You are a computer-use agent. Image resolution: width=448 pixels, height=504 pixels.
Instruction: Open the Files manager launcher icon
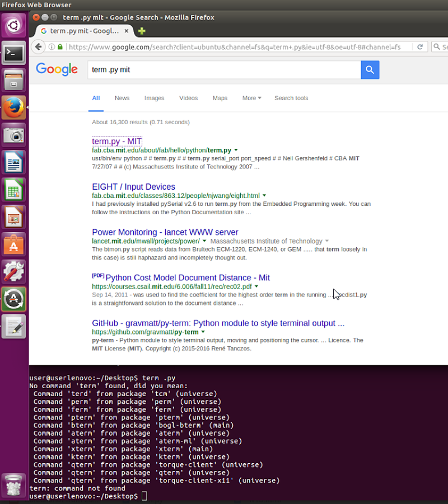pos(13,81)
